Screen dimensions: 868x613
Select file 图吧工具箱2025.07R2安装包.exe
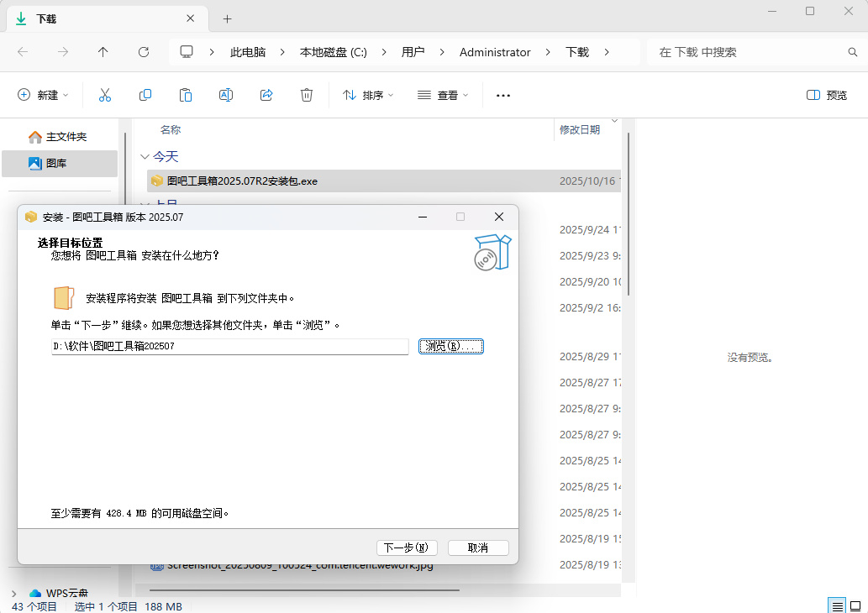(384, 181)
